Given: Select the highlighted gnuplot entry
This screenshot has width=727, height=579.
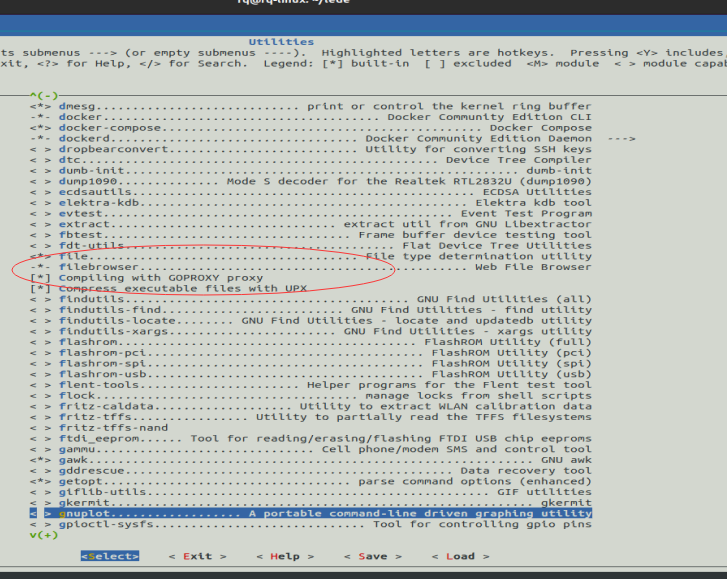Looking at the screenshot, I should [311, 513].
